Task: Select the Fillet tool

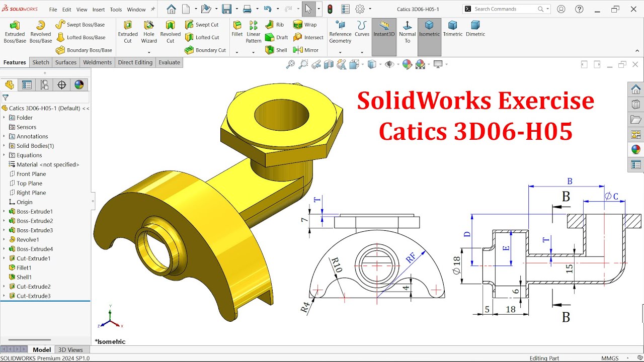Action: (237, 29)
